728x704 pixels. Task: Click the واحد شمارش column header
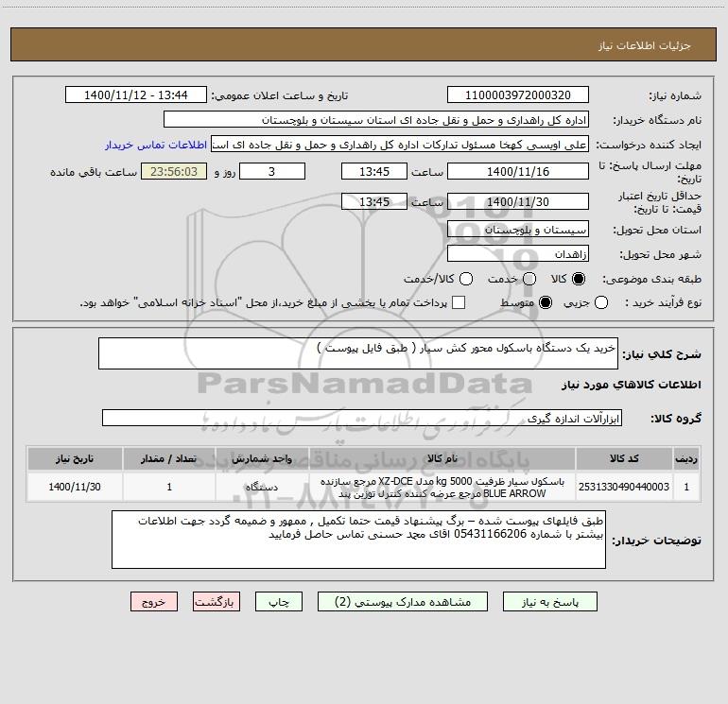click(x=262, y=459)
